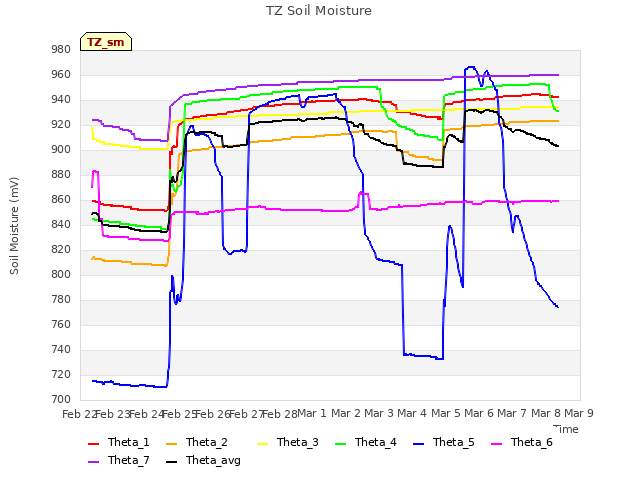Click the magenta Theta_6 legend swatch

pyautogui.click(x=497, y=444)
